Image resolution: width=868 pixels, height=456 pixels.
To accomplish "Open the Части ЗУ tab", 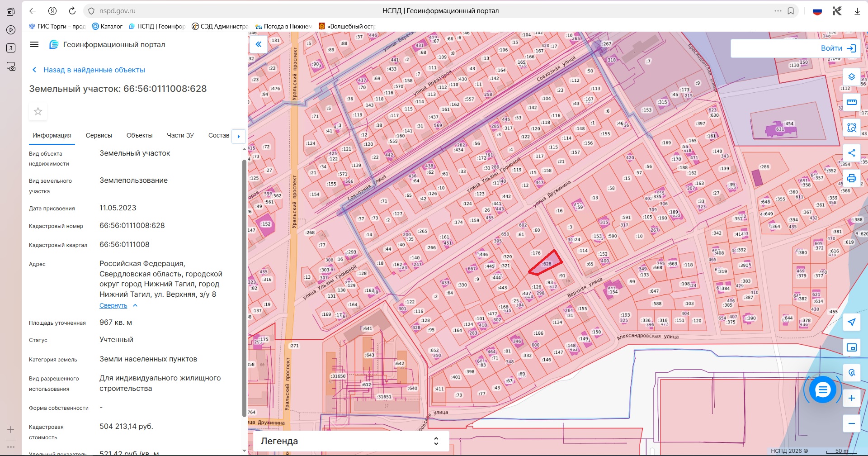I will tap(180, 135).
